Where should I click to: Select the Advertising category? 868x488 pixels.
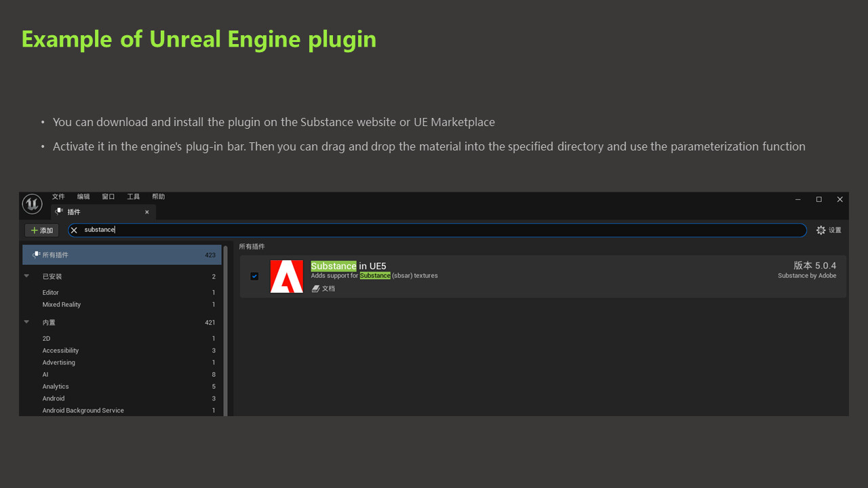122,363
